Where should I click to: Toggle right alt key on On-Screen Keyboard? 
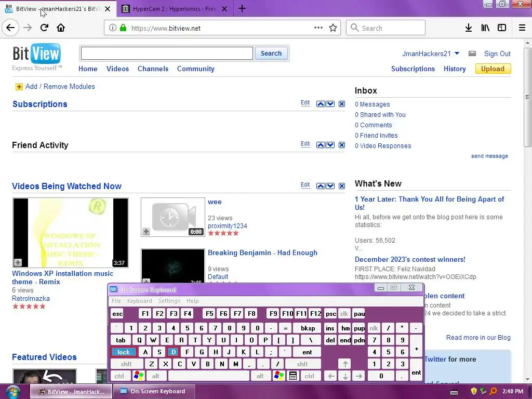tap(260, 376)
